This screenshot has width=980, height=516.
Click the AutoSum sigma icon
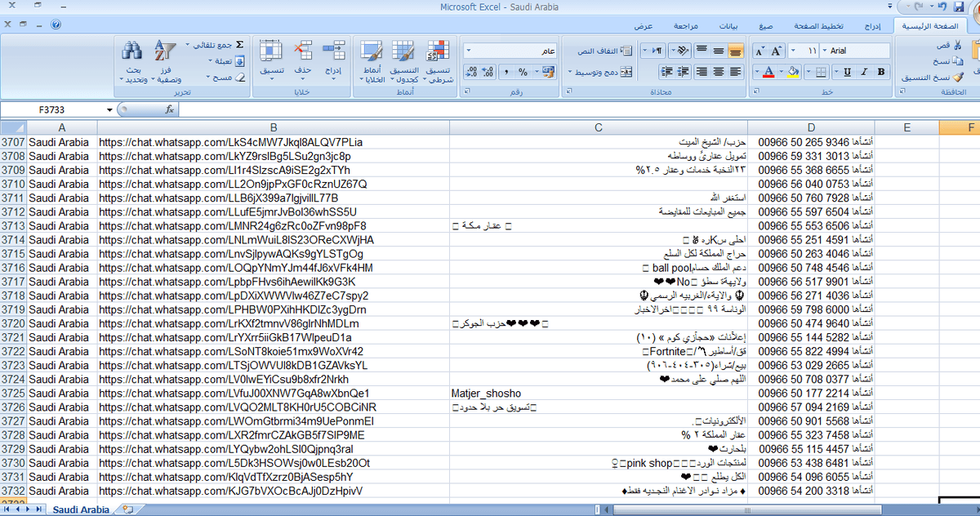point(239,44)
